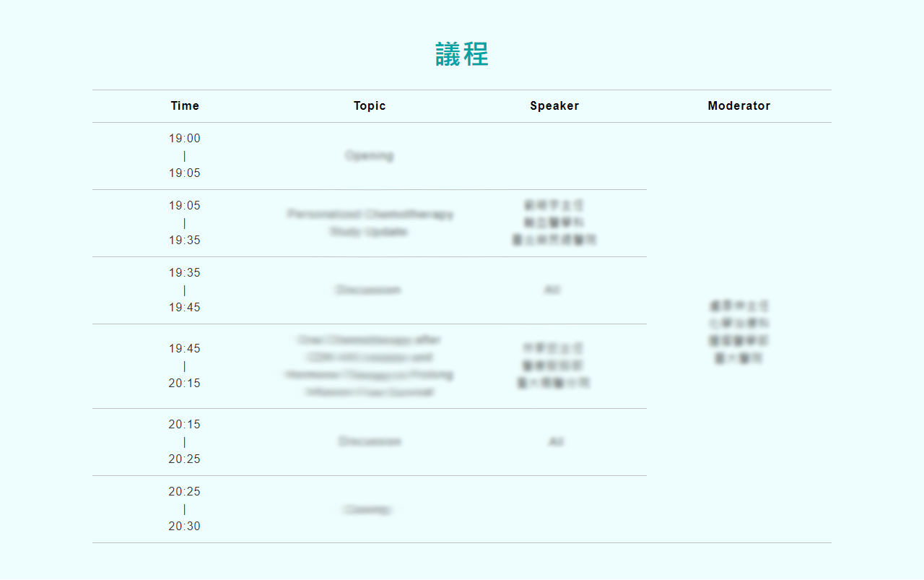The height and width of the screenshot is (580, 924).
Task: Click the 19:35–19:45 time slot cell
Action: pos(185,290)
